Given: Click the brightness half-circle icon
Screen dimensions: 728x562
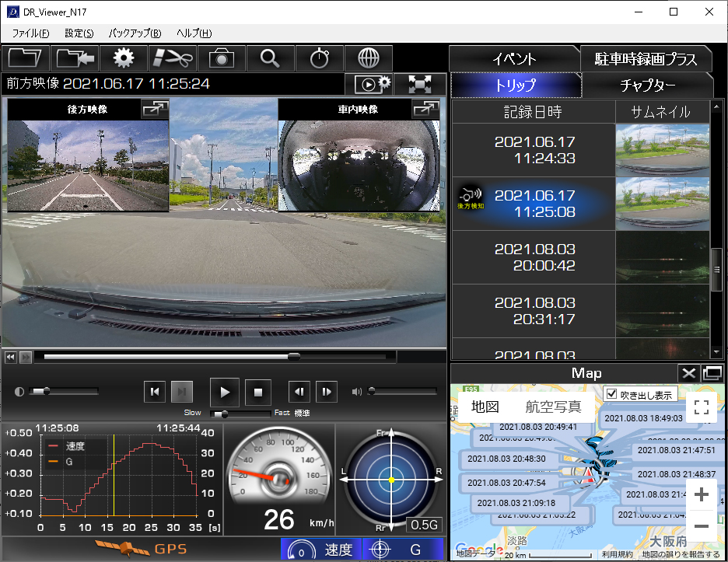Looking at the screenshot, I should (x=19, y=392).
